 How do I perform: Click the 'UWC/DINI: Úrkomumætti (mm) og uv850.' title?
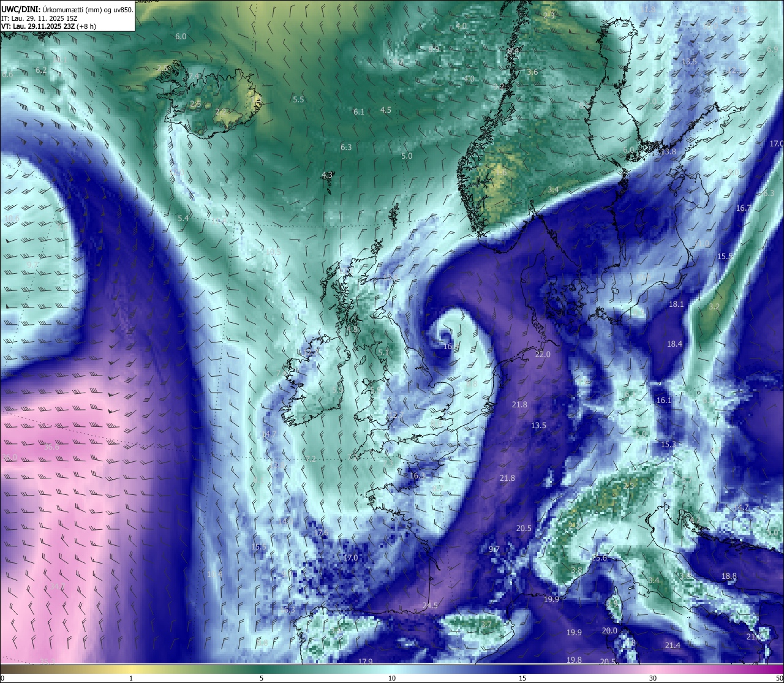67,9
